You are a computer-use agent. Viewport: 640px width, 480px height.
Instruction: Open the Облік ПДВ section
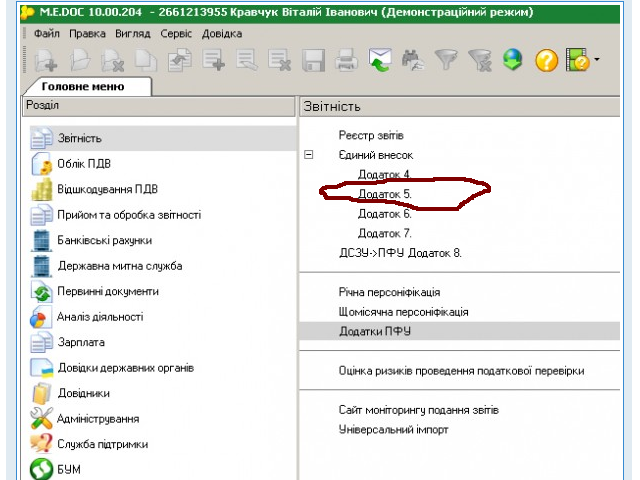point(83,163)
